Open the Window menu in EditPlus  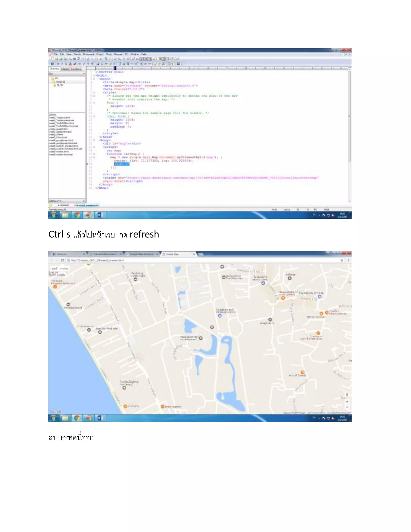pos(135,54)
